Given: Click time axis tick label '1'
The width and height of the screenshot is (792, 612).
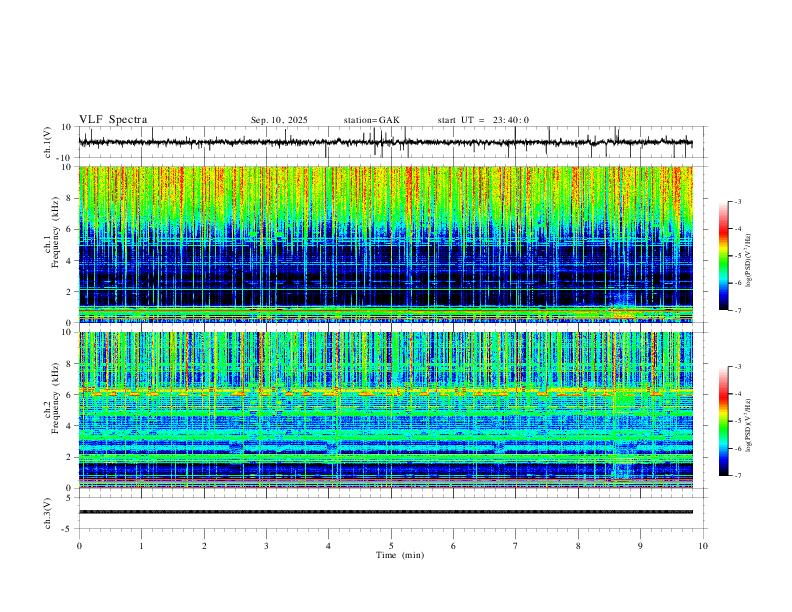Looking at the screenshot, I should (x=141, y=546).
